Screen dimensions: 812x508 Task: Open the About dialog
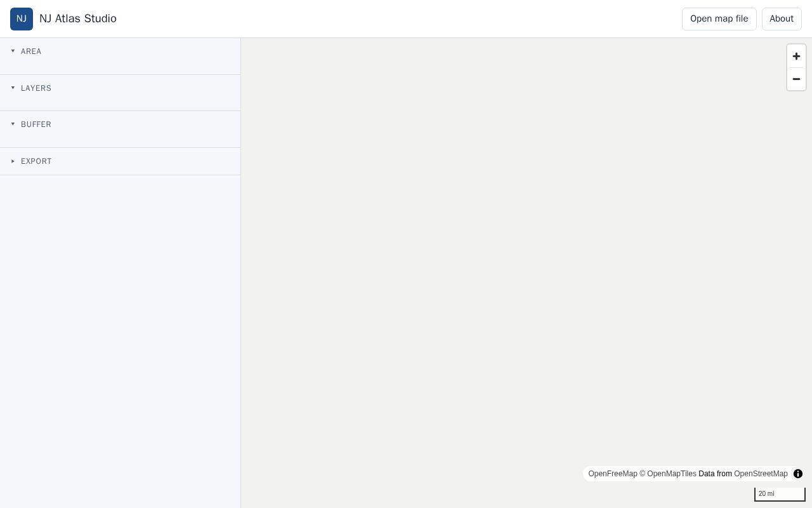(x=782, y=18)
